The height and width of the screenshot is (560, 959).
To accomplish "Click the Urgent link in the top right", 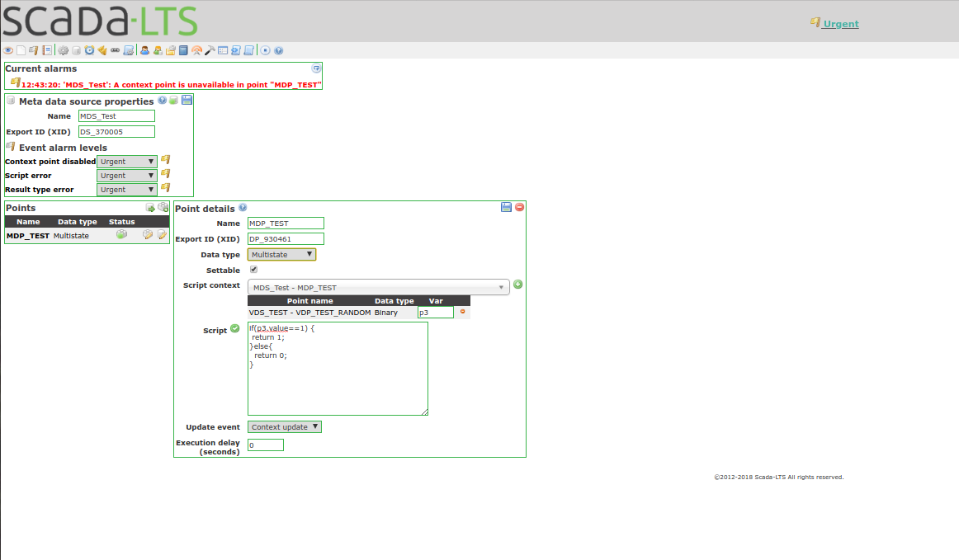I will [x=839, y=24].
